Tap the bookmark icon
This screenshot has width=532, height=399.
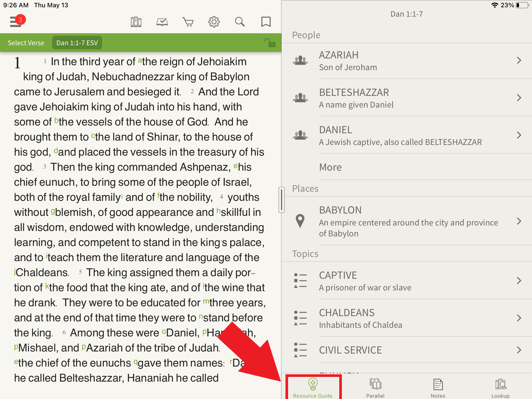click(266, 22)
